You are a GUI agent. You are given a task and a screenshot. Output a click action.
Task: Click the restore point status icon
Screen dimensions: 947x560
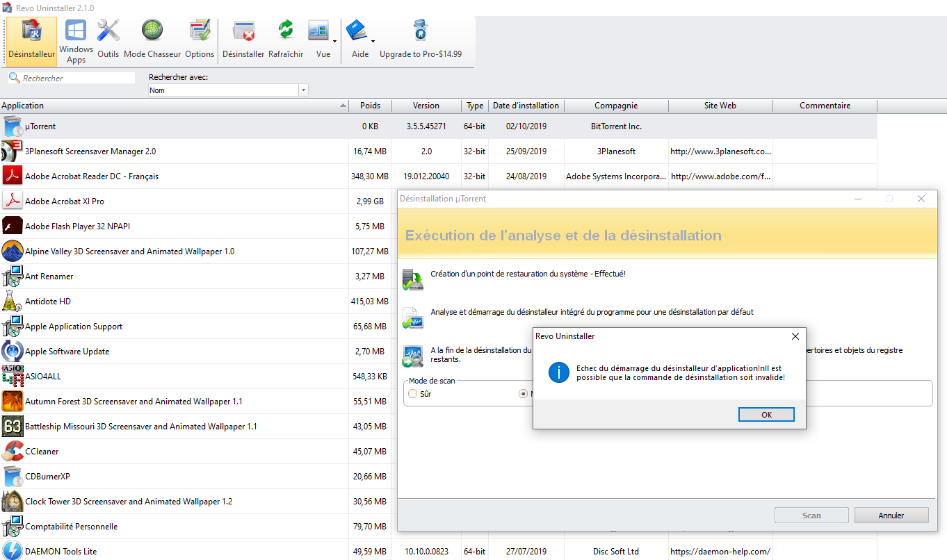pos(413,279)
